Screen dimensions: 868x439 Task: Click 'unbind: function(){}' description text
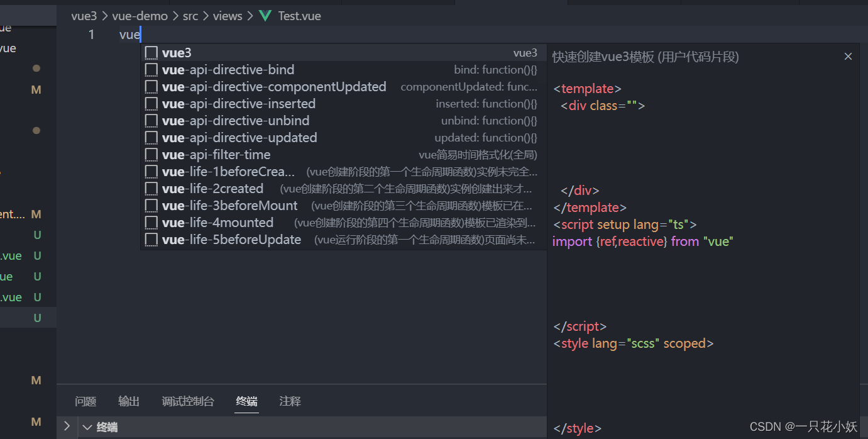coord(490,121)
